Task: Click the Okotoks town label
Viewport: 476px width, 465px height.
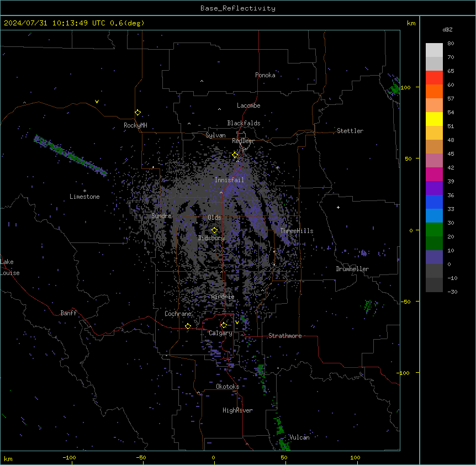Action: 228,387
